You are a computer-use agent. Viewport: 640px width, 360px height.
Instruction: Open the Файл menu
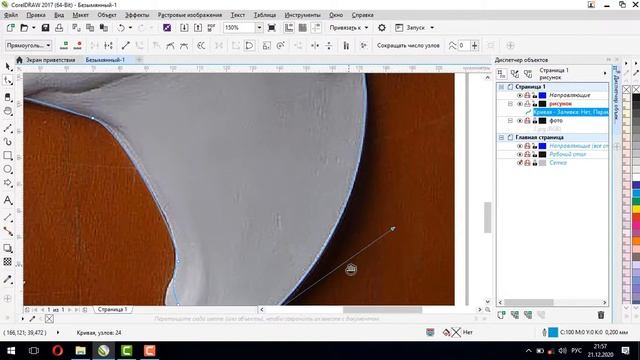(x=11, y=15)
